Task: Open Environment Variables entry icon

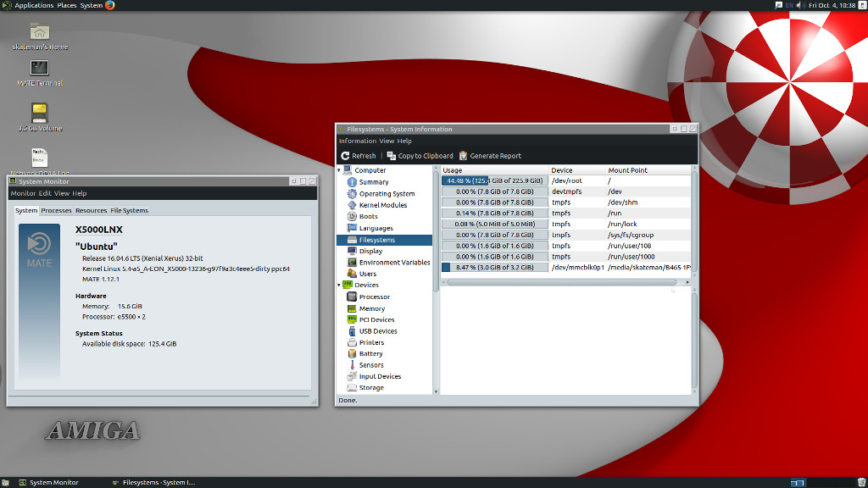Action: pyautogui.click(x=352, y=263)
